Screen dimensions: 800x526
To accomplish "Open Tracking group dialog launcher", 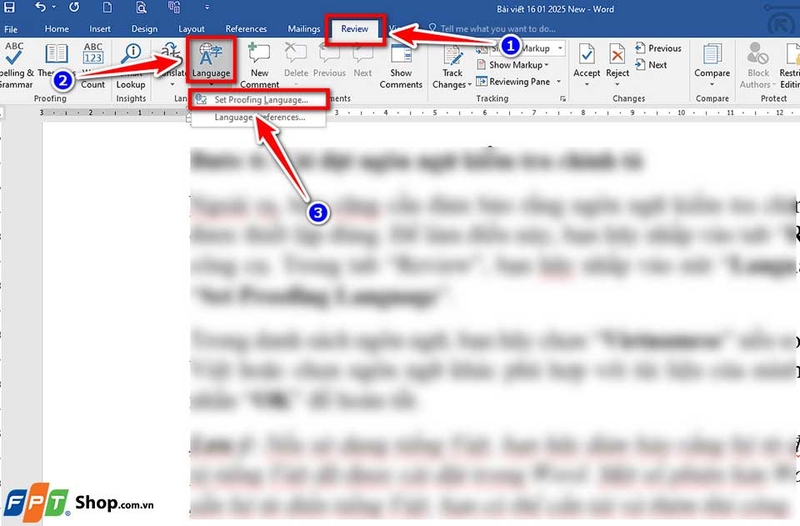I will [563, 98].
